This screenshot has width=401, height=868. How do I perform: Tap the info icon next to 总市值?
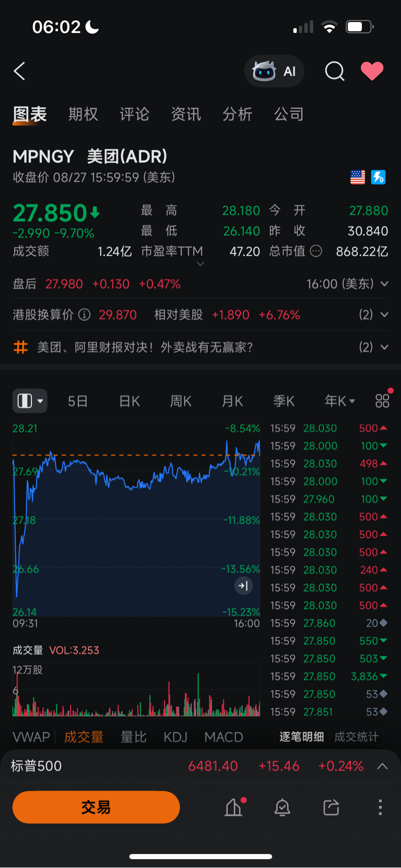(x=316, y=252)
